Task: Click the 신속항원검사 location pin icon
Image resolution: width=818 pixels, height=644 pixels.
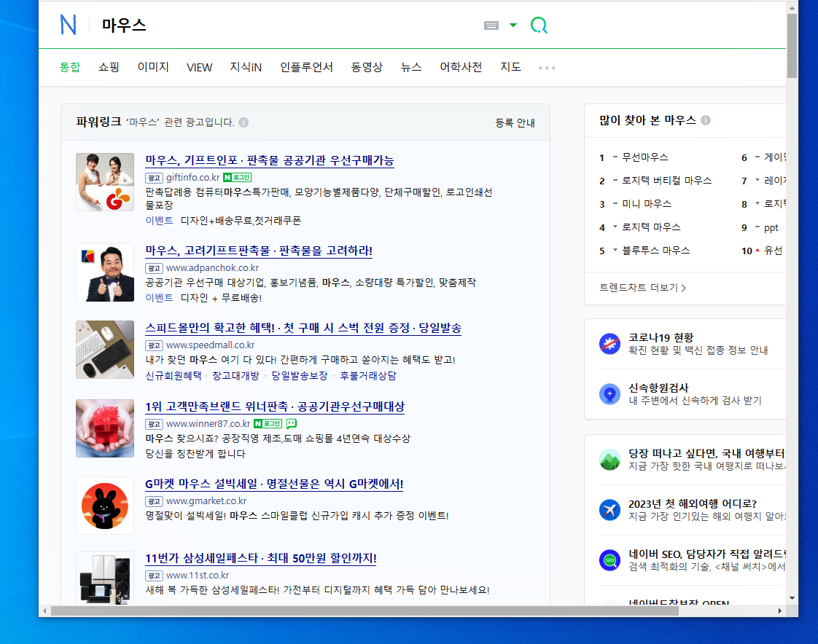Action: pos(609,393)
